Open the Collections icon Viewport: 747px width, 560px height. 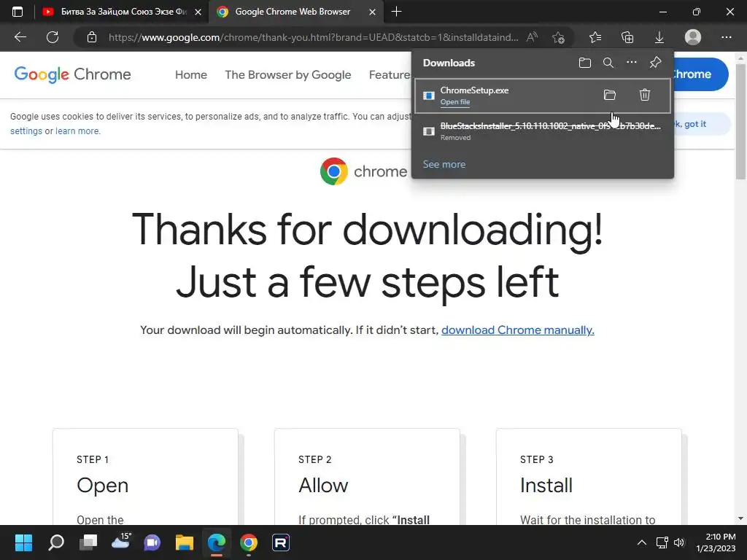[x=627, y=37]
